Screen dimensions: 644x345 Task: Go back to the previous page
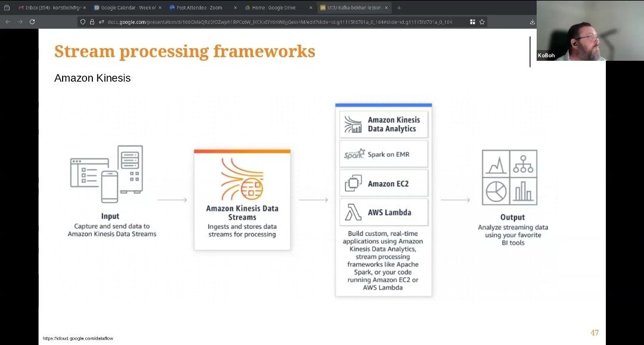(8, 21)
